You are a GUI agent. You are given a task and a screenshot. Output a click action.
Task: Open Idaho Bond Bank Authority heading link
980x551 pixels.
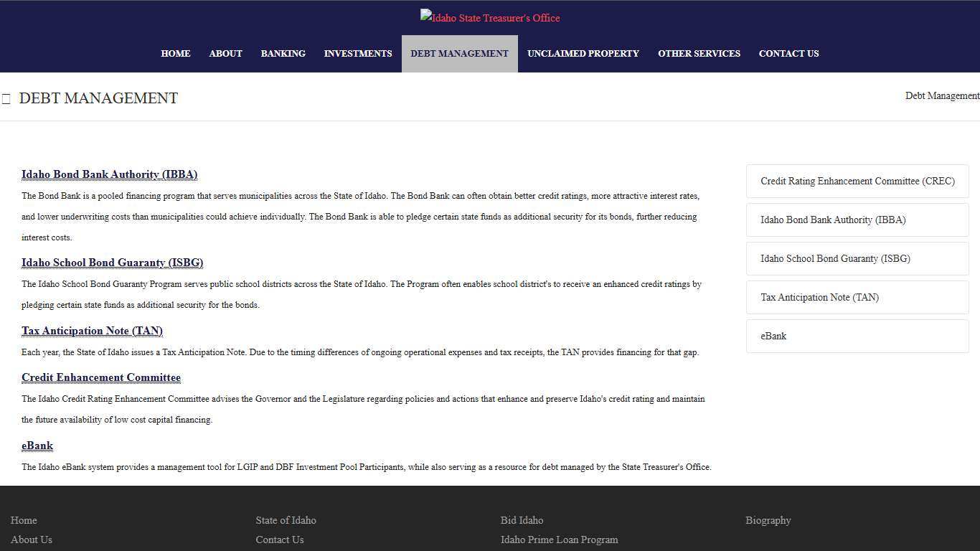coord(109,174)
